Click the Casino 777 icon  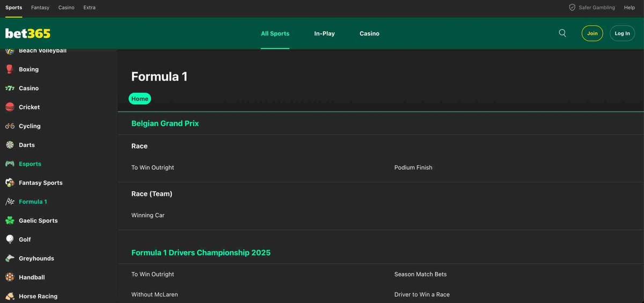point(10,88)
